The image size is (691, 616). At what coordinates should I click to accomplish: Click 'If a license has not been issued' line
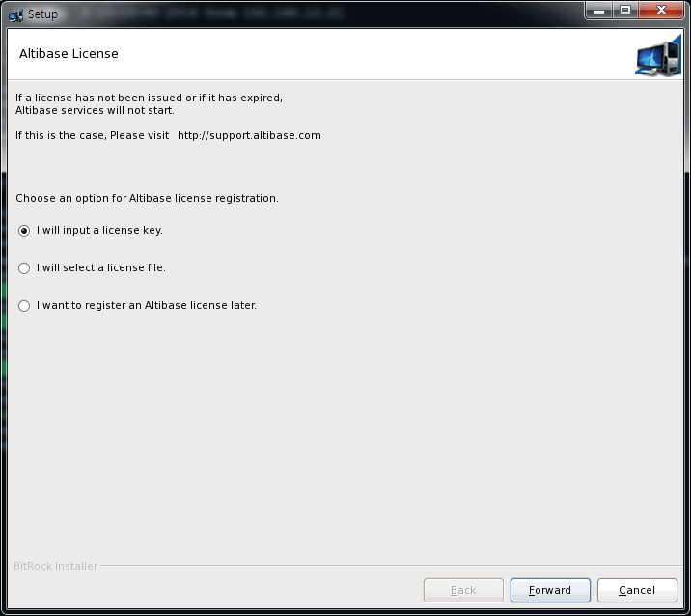click(149, 98)
